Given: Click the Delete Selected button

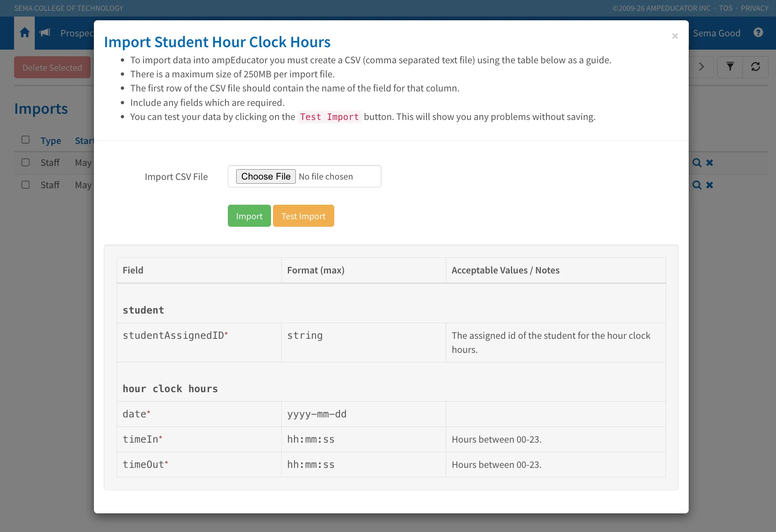Looking at the screenshot, I should click(x=52, y=67).
